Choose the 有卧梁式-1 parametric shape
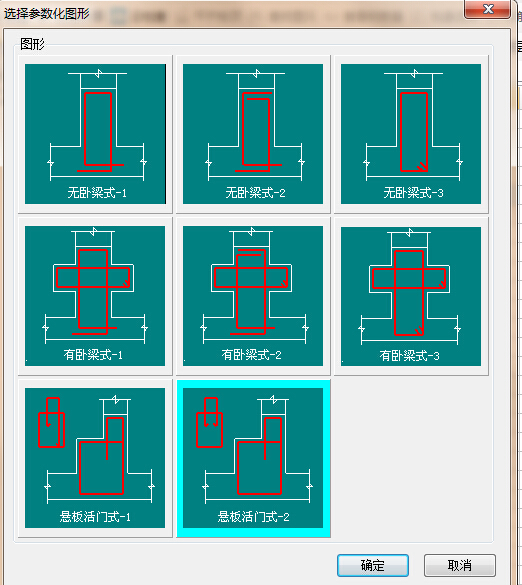The height and width of the screenshot is (585, 522). coord(95,296)
